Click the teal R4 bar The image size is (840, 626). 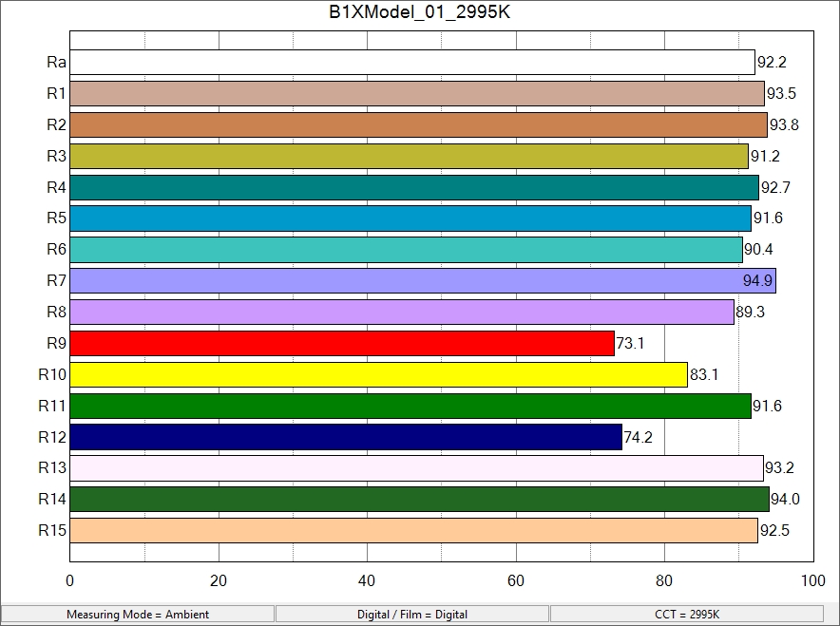[x=414, y=188]
